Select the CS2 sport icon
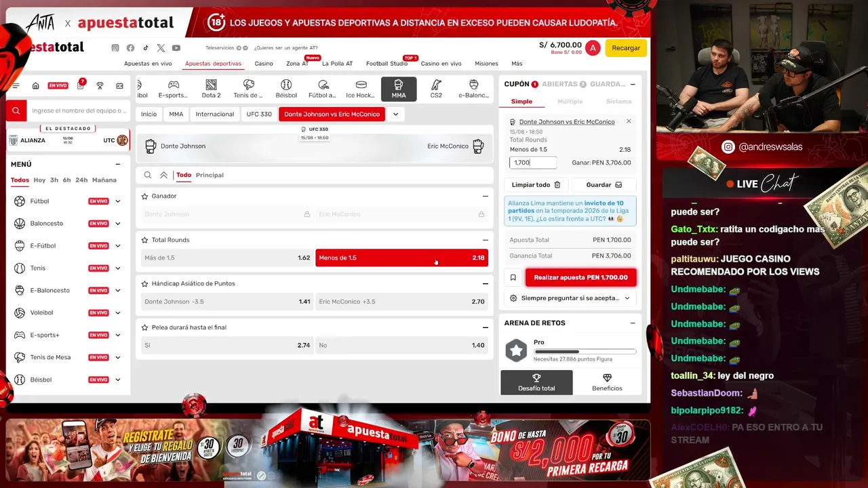This screenshot has height=488, width=868. (x=436, y=89)
